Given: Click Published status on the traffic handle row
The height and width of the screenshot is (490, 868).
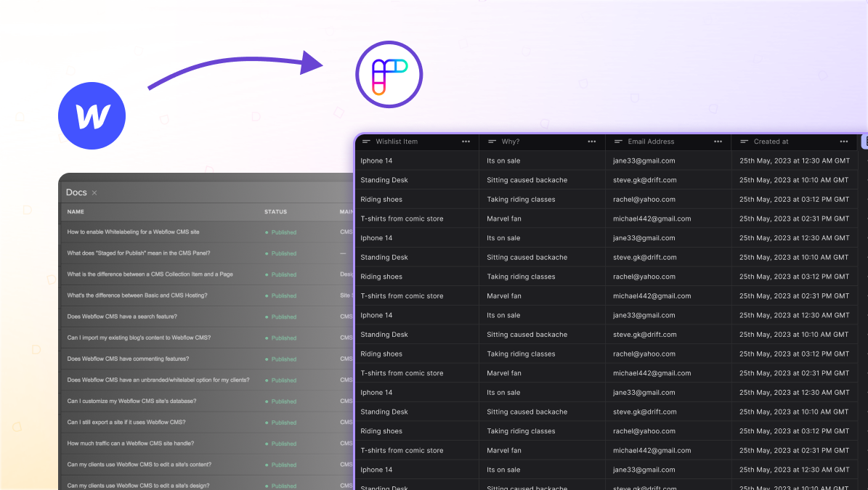Looking at the screenshot, I should [x=280, y=444].
